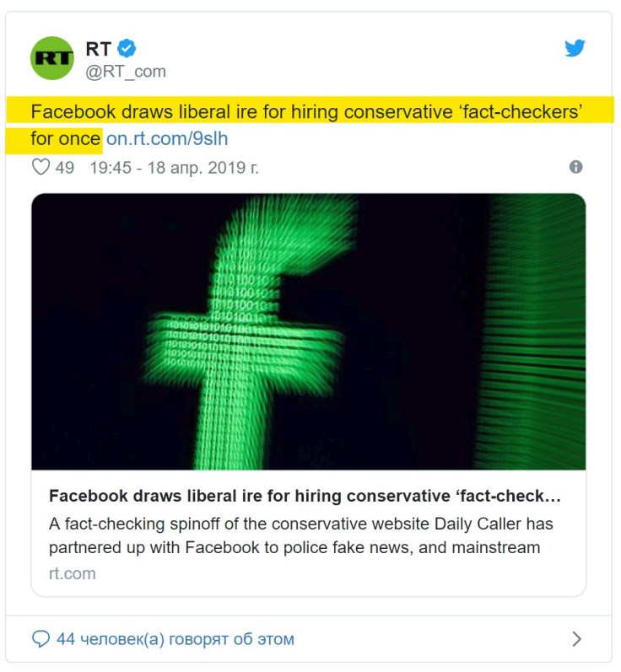Expand conversation using the right chevron arrow
621x672 pixels.
(x=577, y=639)
